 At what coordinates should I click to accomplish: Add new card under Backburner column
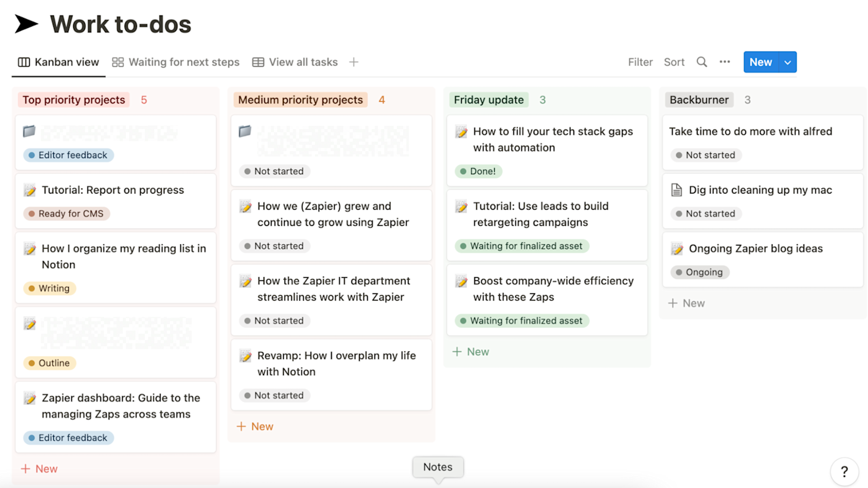(686, 303)
